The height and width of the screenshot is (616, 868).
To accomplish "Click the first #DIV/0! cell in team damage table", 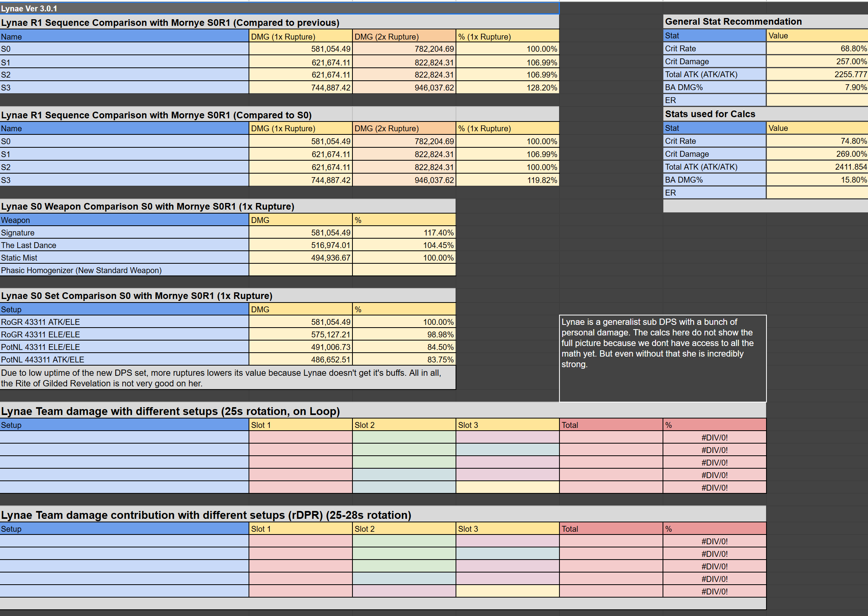I will pyautogui.click(x=714, y=438).
